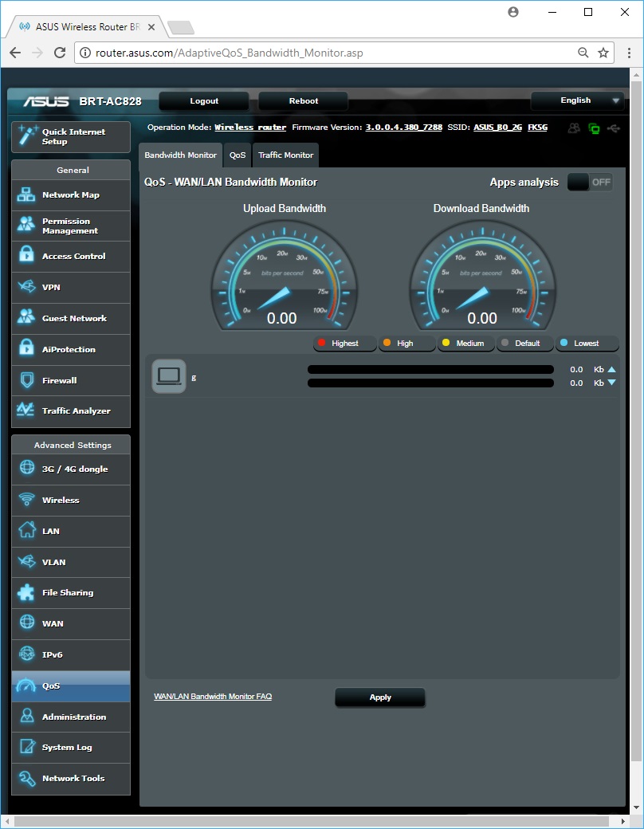
Task: Toggle the Apps analysis switch
Action: click(590, 183)
